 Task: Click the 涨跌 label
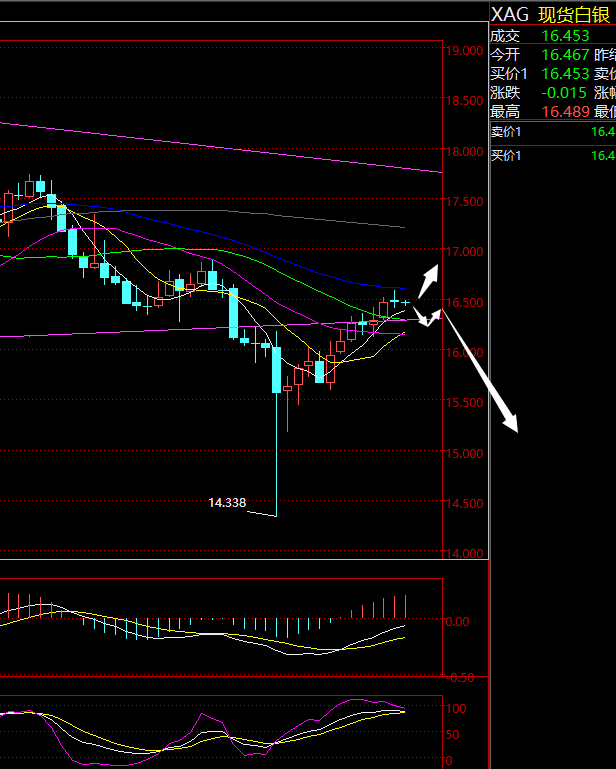click(505, 93)
